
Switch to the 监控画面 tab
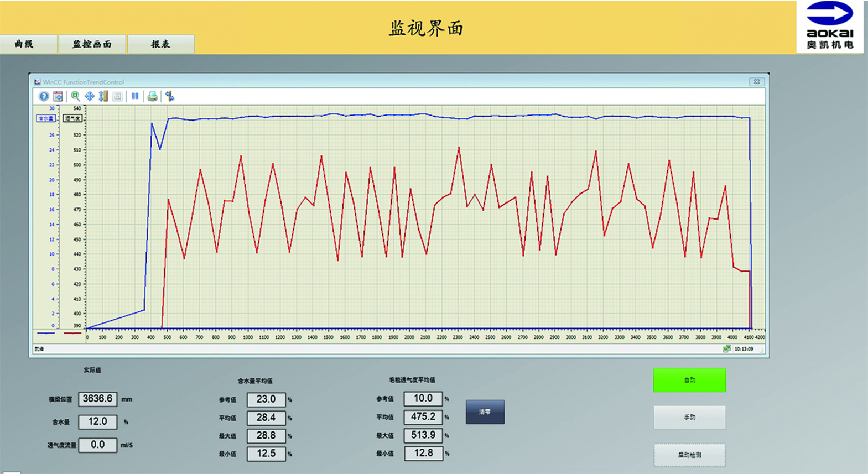click(x=92, y=44)
